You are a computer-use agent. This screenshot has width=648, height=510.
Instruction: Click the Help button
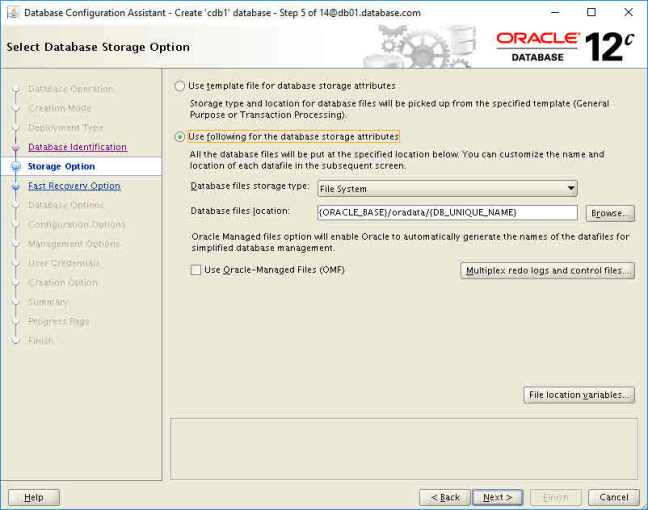click(x=34, y=497)
